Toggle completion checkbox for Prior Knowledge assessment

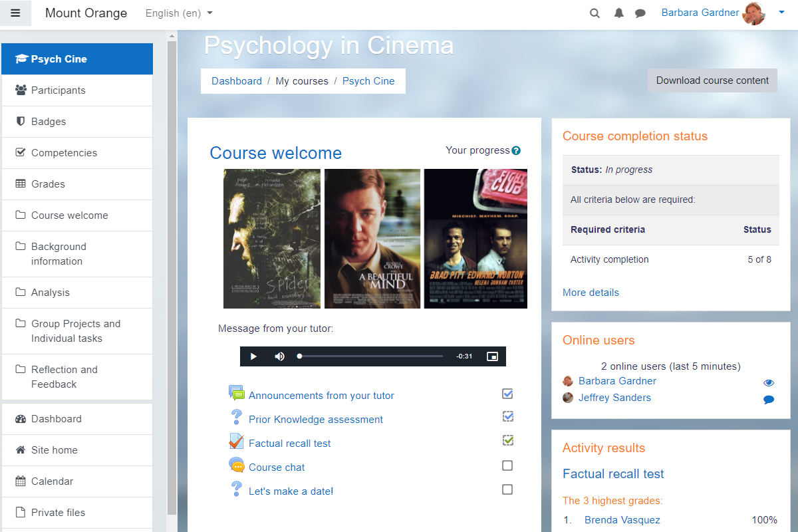[507, 417]
